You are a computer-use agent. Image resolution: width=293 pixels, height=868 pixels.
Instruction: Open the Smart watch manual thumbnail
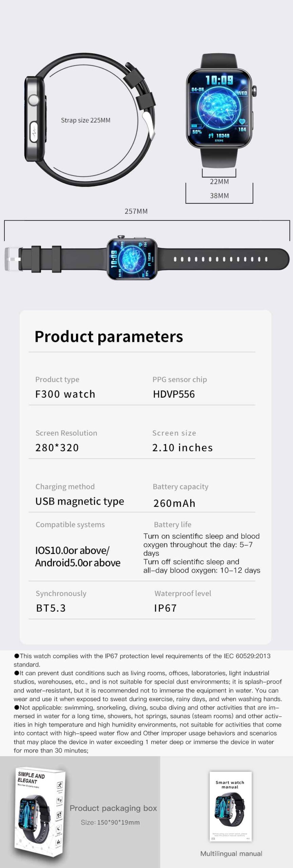tap(230, 806)
